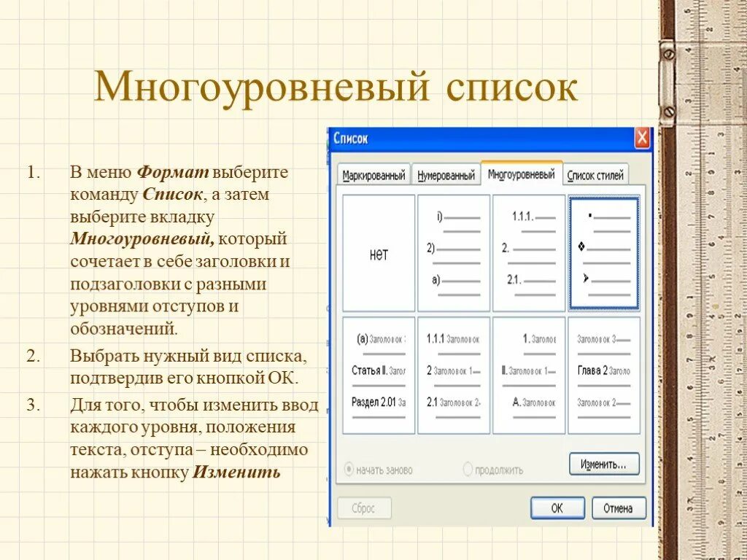Switch to the Нумерованный tab

pos(446,175)
